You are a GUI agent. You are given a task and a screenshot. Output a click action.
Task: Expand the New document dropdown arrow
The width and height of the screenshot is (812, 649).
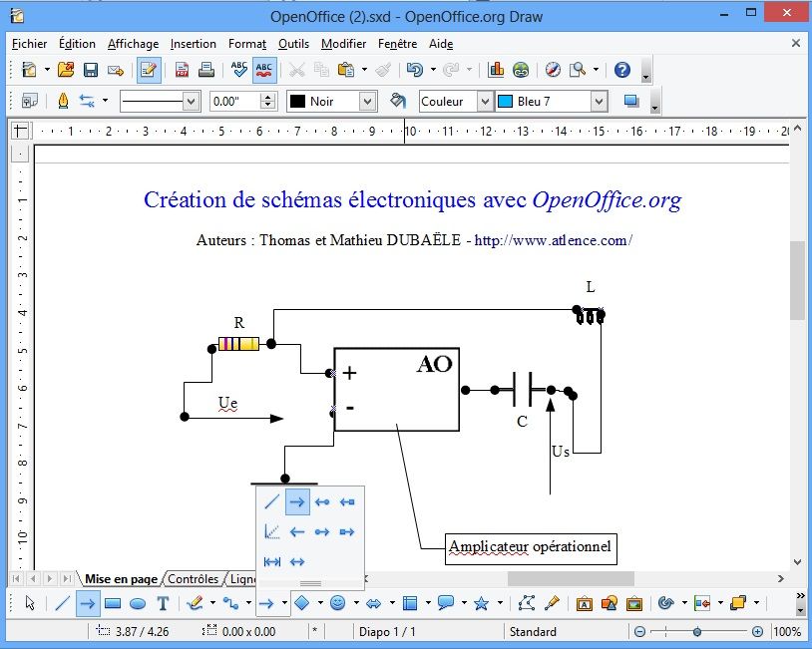coord(47,70)
